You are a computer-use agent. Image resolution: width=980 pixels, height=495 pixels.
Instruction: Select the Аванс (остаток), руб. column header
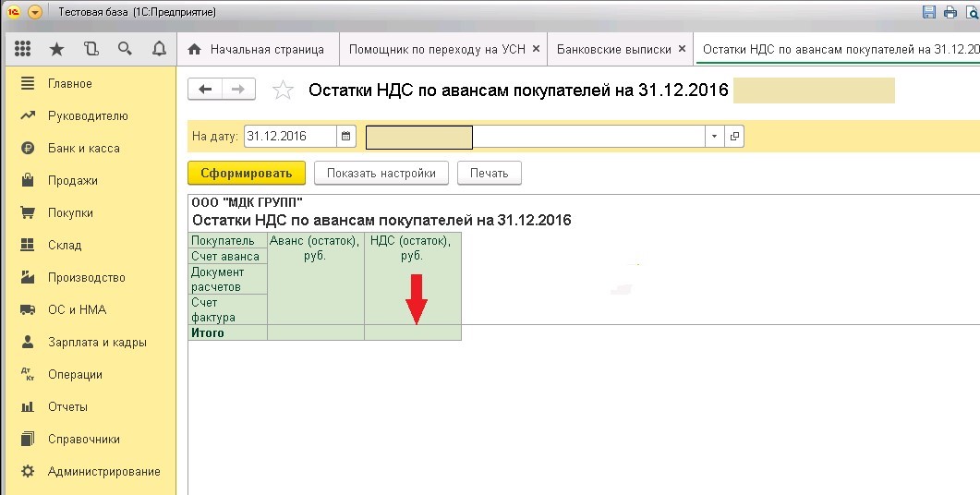pos(316,279)
